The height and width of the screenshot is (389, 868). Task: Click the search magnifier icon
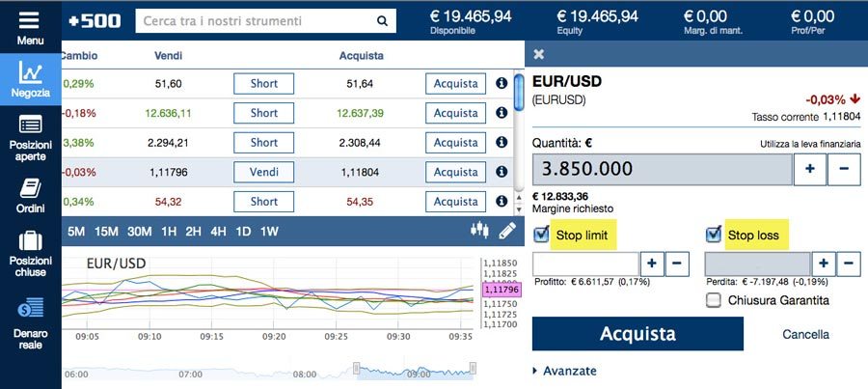coord(382,21)
